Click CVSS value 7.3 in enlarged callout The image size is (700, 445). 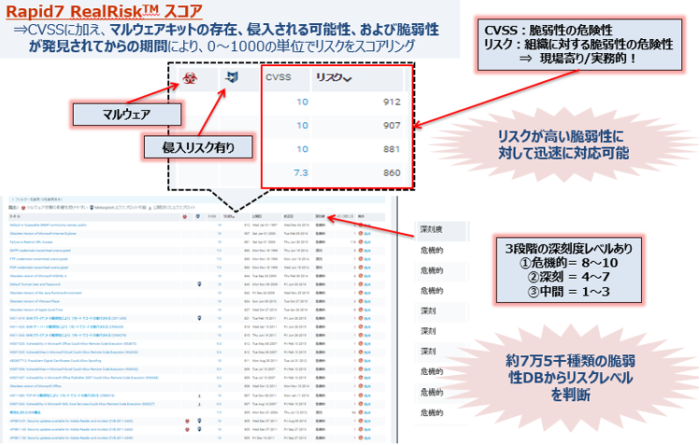pyautogui.click(x=301, y=173)
